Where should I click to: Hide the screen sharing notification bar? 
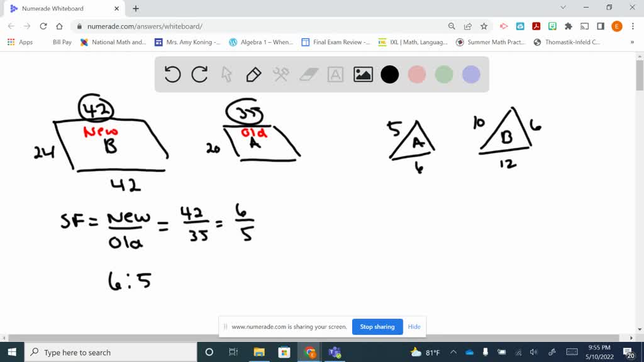pos(414,327)
